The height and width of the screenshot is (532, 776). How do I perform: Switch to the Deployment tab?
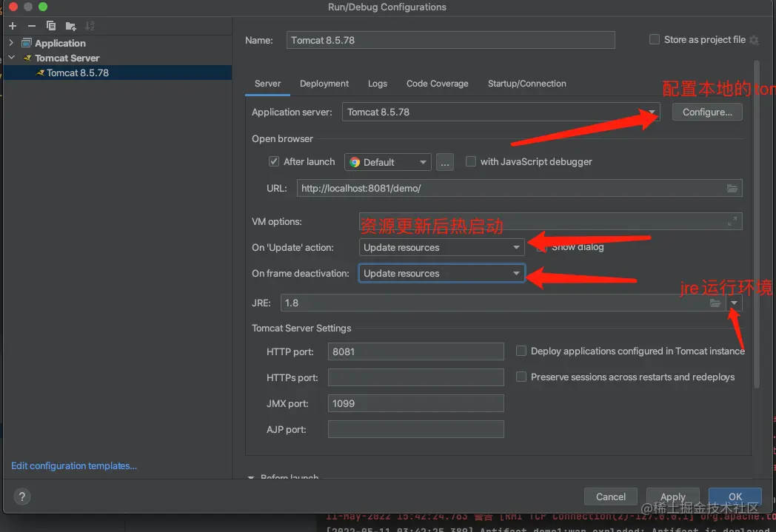pyautogui.click(x=324, y=84)
